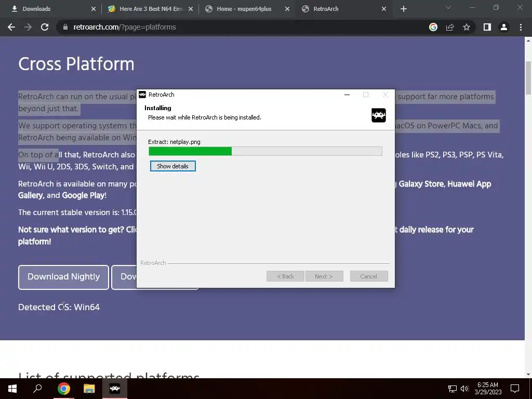Image resolution: width=532 pixels, height=399 pixels.
Task: Click Detected OS: Win64 text
Action: [59, 307]
